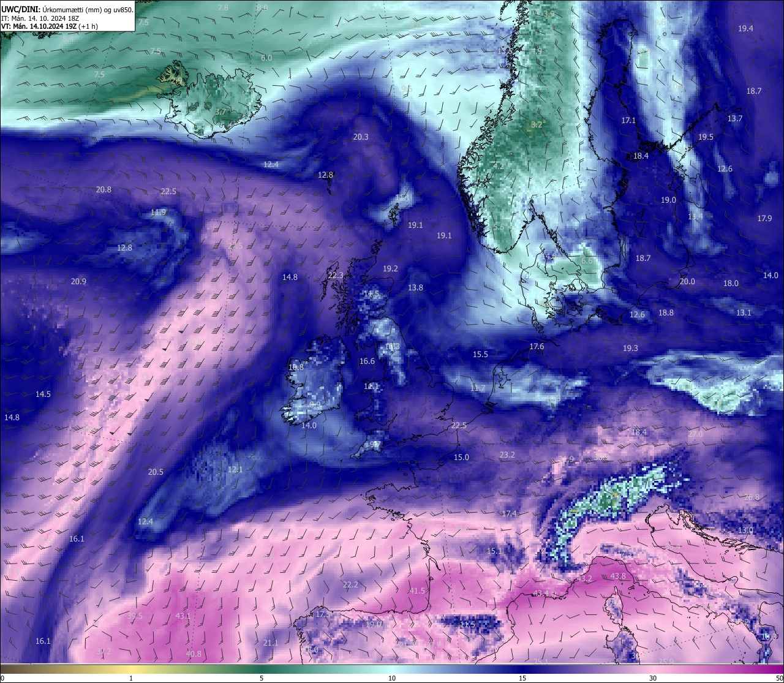Click the 43.8 value label
Image resolution: width=784 pixels, height=683 pixels.
[618, 576]
